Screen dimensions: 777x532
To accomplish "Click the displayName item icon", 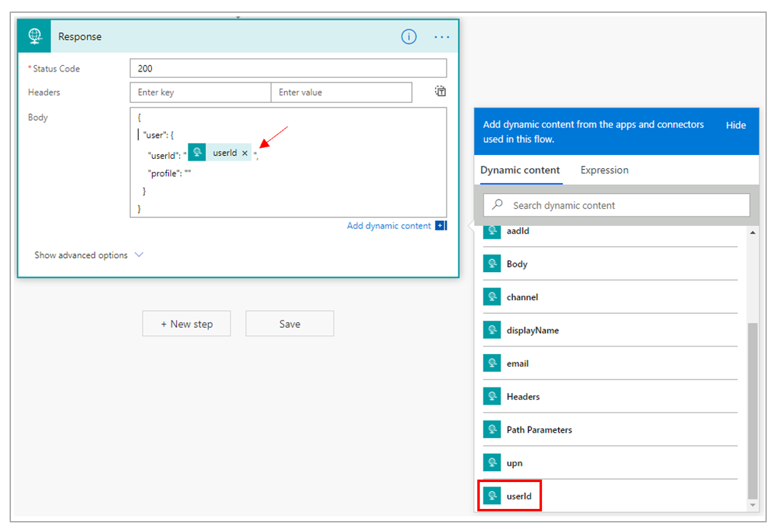I will click(492, 330).
